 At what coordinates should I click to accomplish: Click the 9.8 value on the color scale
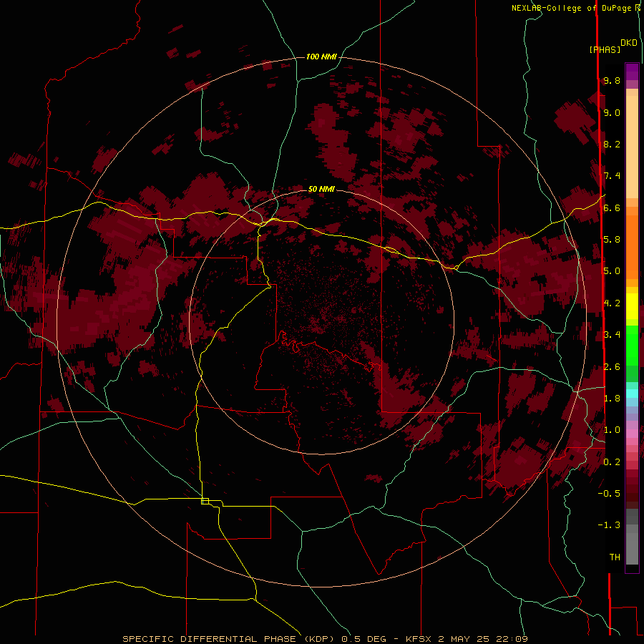point(612,80)
